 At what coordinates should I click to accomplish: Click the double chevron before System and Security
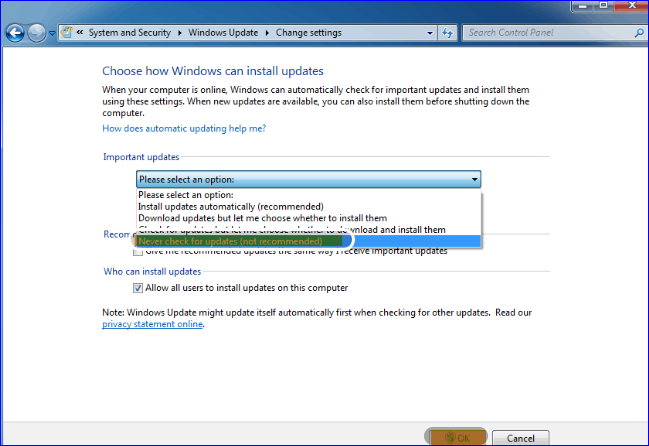(80, 32)
